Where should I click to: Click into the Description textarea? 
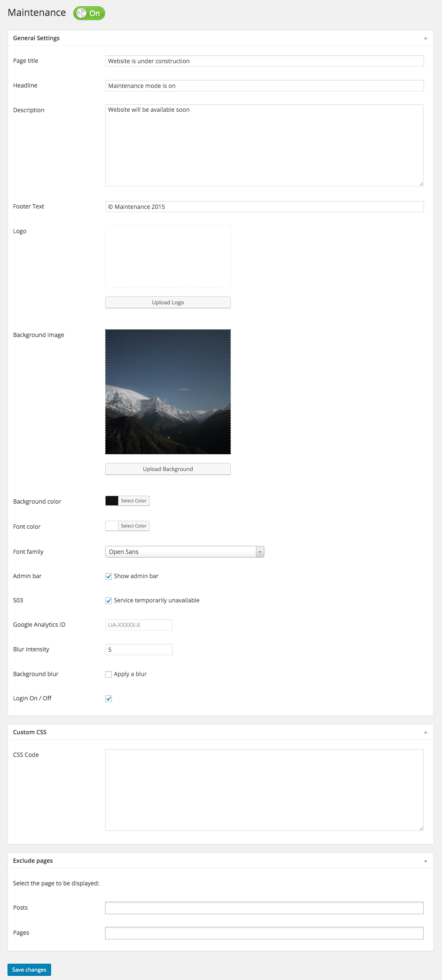tap(264, 145)
